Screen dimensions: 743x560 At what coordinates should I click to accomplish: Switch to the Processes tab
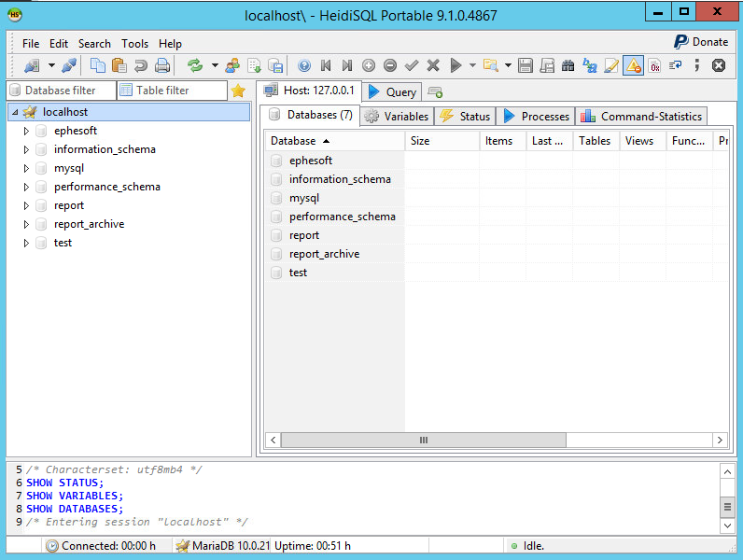[536, 117]
